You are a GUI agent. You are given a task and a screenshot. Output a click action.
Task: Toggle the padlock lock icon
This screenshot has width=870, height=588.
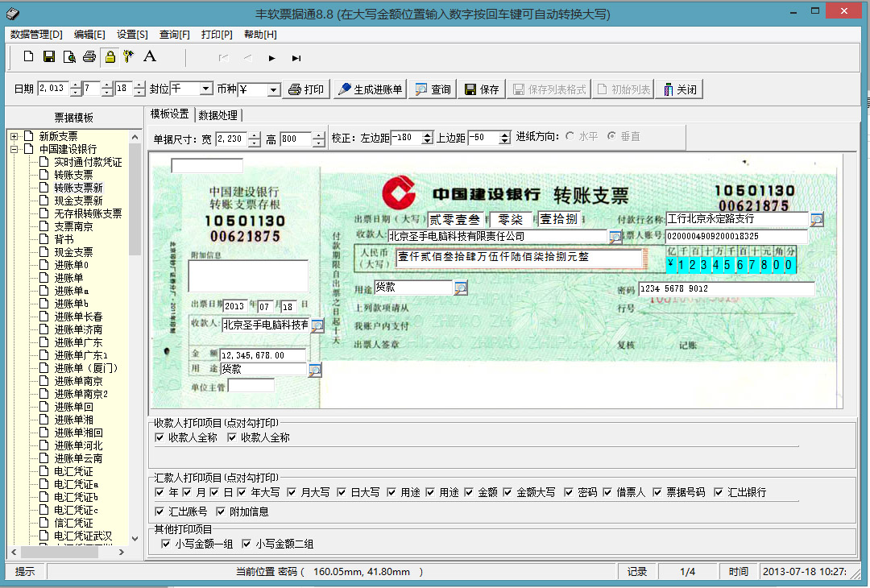[110, 56]
